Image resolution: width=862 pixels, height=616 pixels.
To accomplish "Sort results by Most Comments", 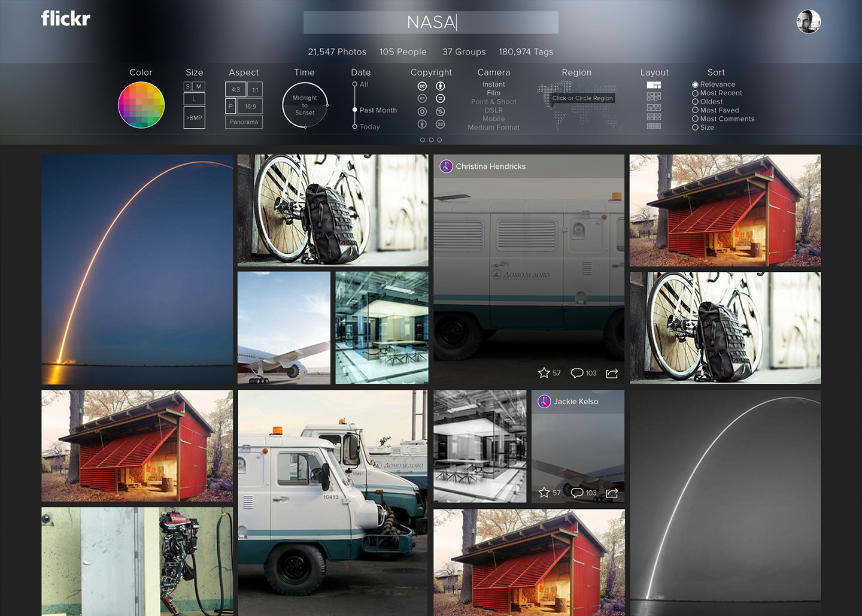I will coord(723,119).
